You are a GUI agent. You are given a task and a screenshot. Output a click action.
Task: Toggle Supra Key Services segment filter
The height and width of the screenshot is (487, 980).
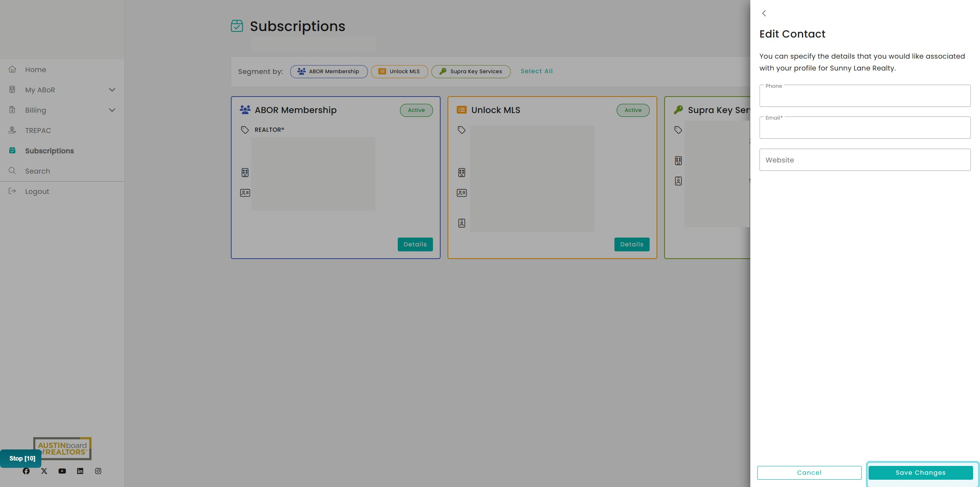[x=471, y=72]
